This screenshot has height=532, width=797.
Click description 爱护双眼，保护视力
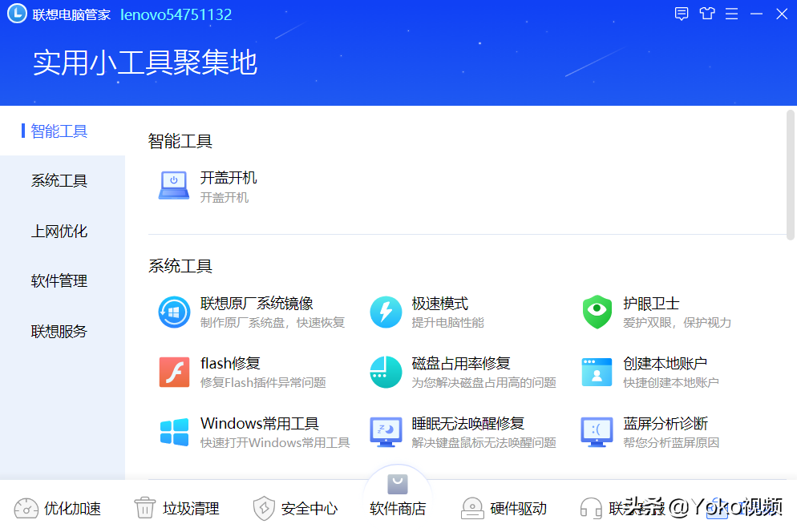pos(677,323)
